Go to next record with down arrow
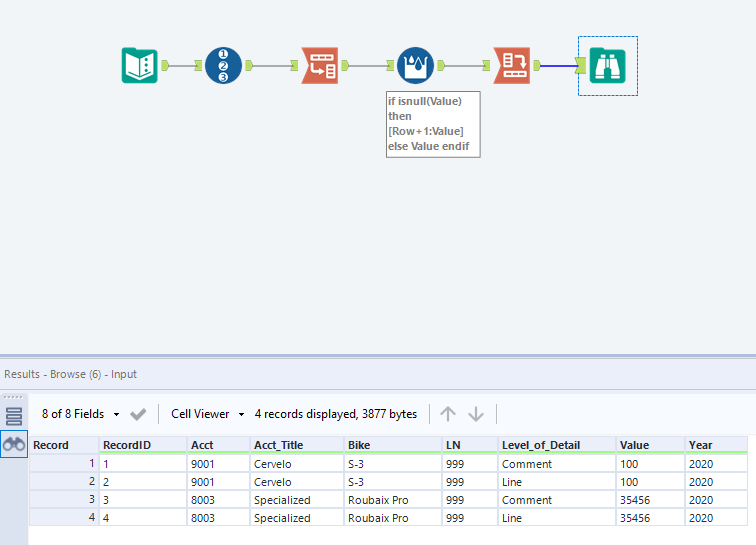 click(476, 414)
